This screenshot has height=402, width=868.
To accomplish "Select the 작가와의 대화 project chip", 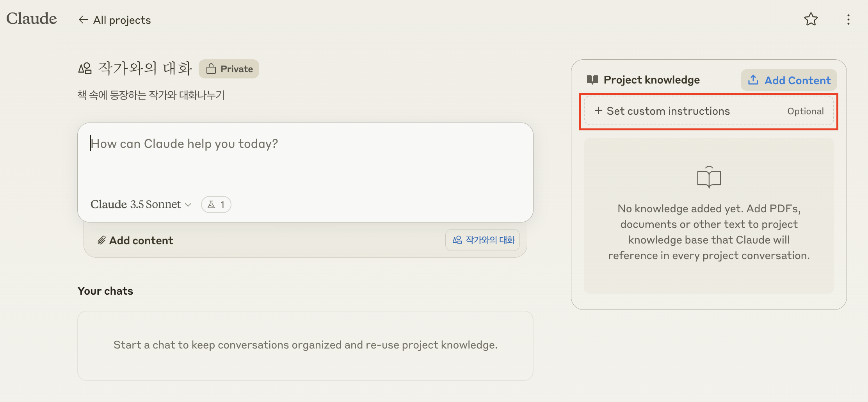I will click(483, 240).
